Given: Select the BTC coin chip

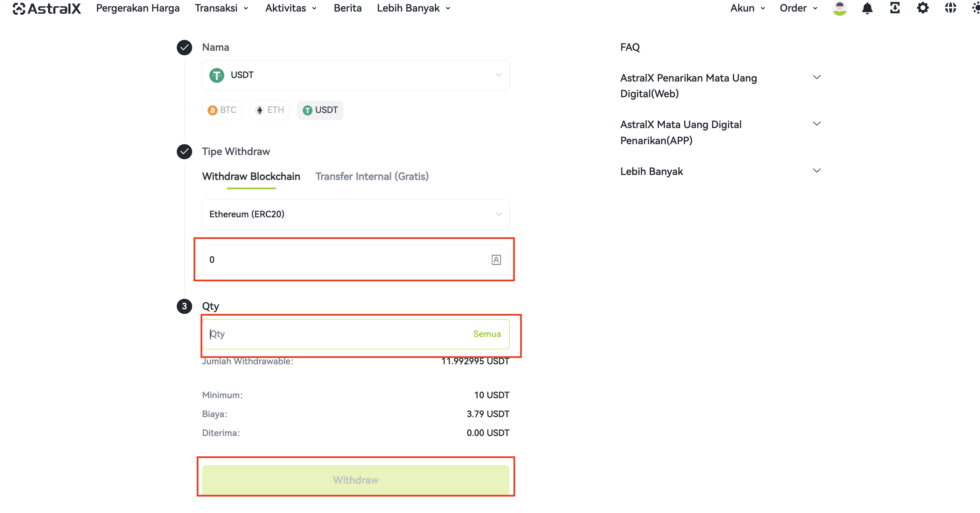Looking at the screenshot, I should pos(222,110).
